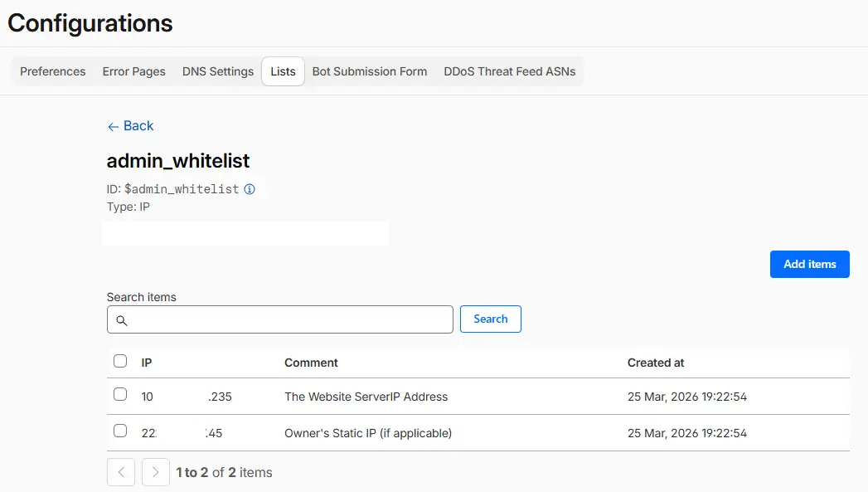Switch to DDoS Threat Feed ASNs tab
This screenshot has height=492, width=868.
coord(510,71)
